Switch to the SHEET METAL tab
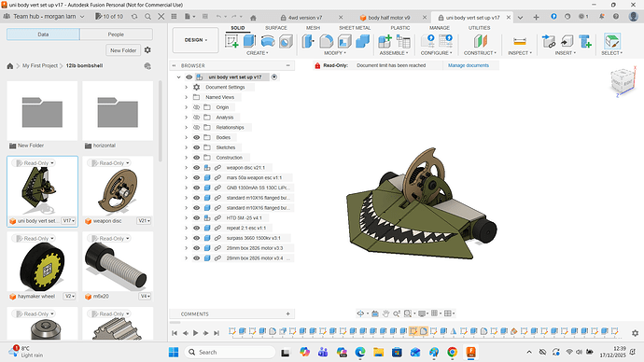 point(355,28)
